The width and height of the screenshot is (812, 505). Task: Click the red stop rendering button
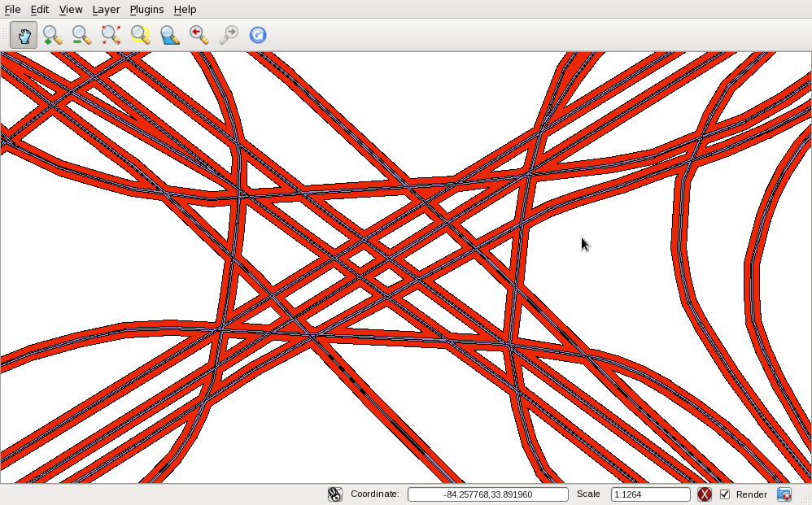(705, 494)
